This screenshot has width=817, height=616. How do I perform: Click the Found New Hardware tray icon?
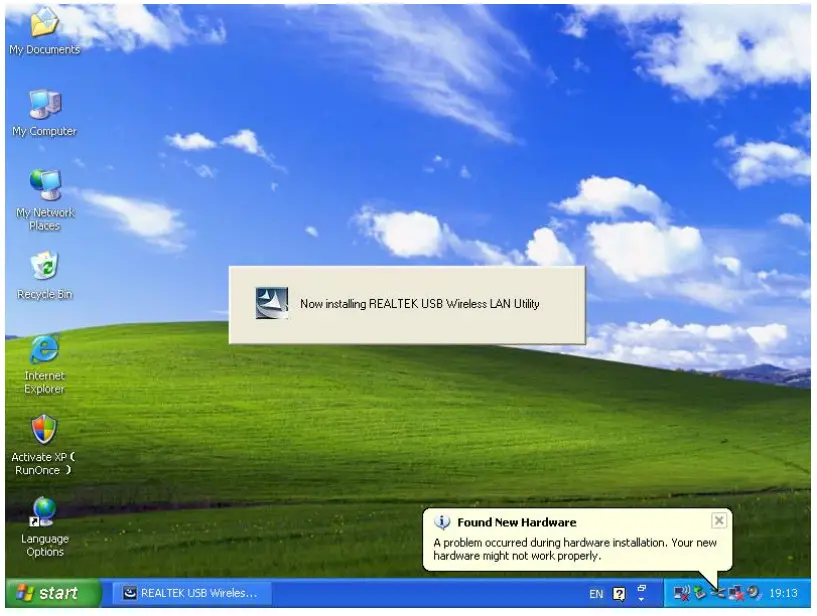tap(718, 593)
